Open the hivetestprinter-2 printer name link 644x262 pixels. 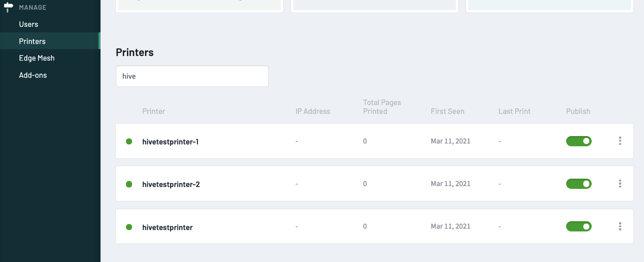point(171,184)
